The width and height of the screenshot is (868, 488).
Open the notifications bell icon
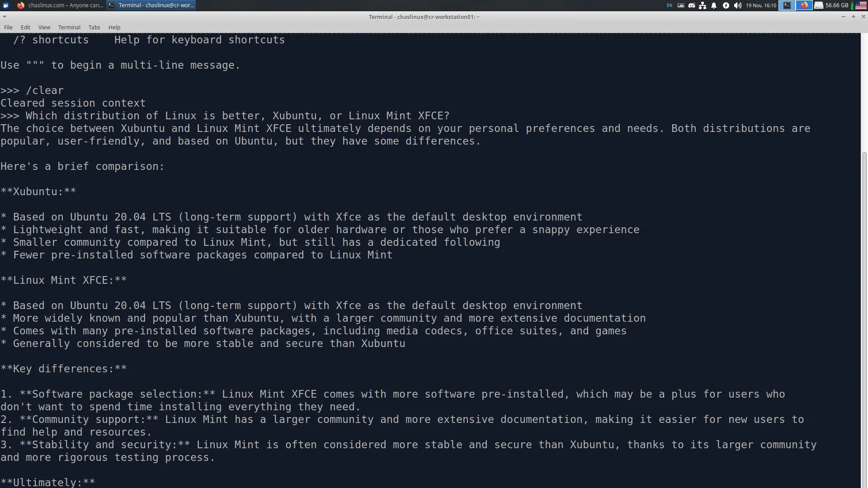[x=714, y=5]
